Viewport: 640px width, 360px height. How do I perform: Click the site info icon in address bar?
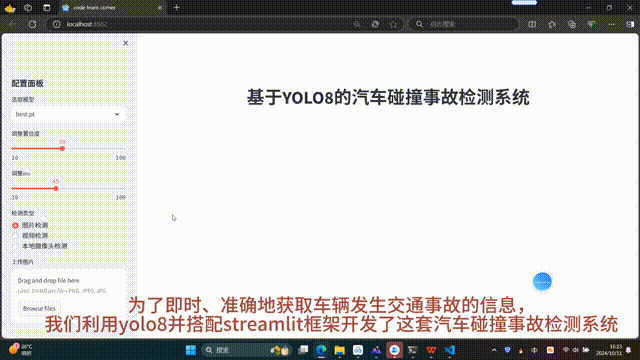pos(57,24)
